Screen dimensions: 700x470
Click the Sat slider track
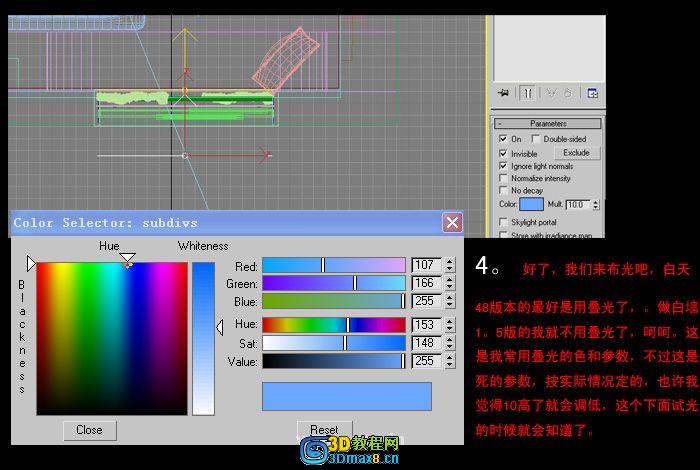click(333, 343)
